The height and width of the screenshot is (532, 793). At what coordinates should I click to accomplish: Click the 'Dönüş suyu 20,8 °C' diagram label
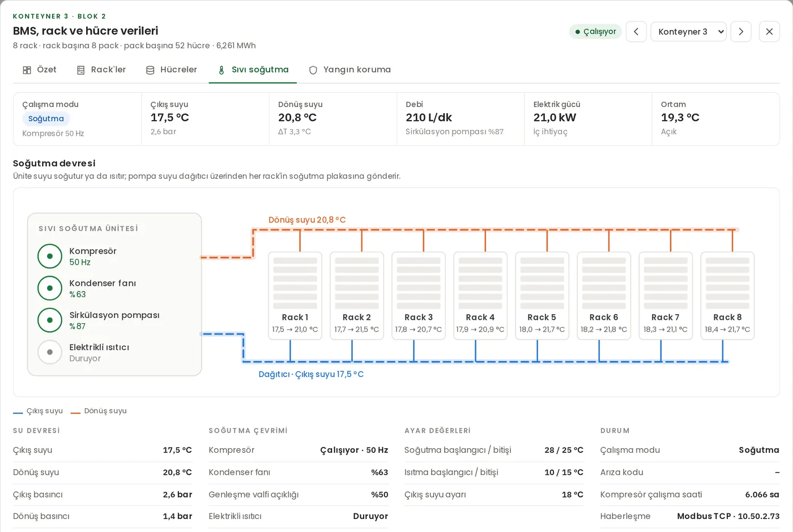(x=307, y=220)
